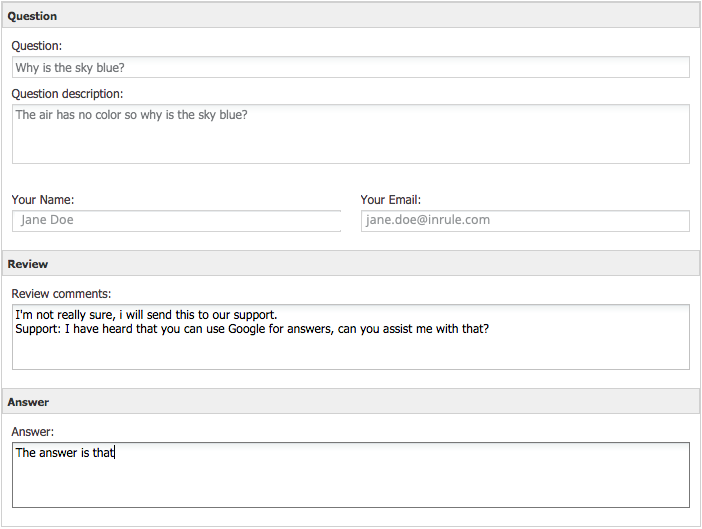Image resolution: width=702 pixels, height=529 pixels.
Task: Focus the Question description text area
Action: click(x=350, y=140)
